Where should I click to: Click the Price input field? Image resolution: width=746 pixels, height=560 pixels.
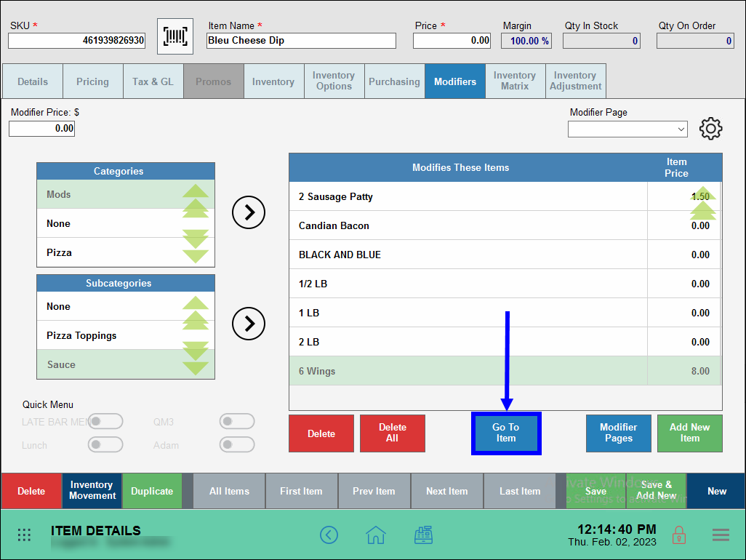tap(452, 41)
